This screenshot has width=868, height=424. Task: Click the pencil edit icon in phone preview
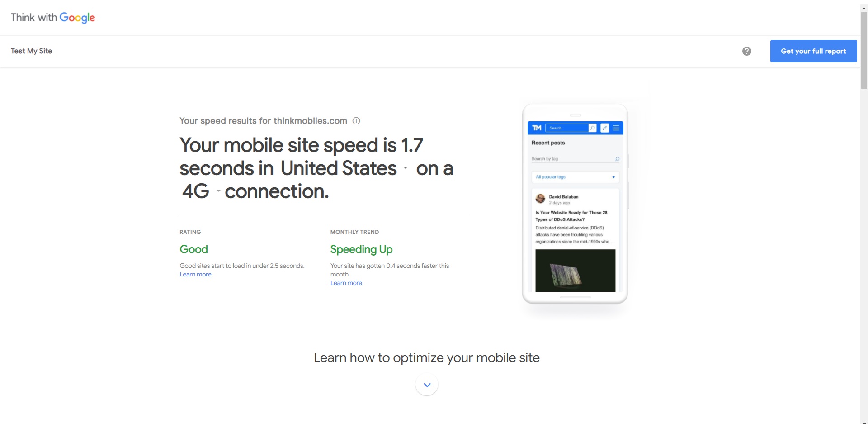tap(604, 128)
